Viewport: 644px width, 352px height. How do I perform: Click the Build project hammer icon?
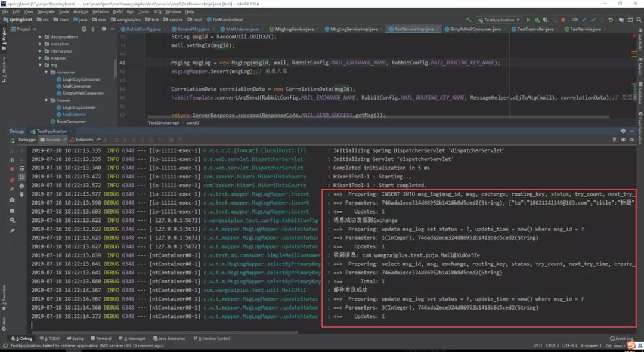tap(469, 20)
